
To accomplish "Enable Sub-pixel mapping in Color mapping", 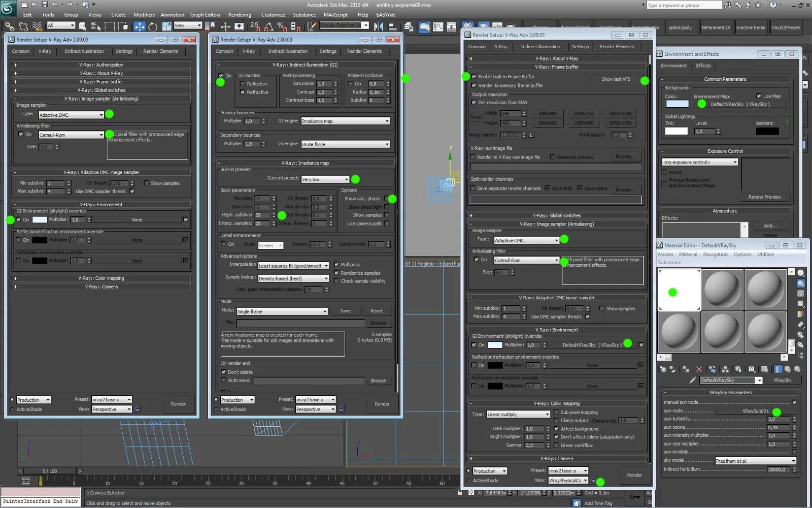I will [x=556, y=412].
